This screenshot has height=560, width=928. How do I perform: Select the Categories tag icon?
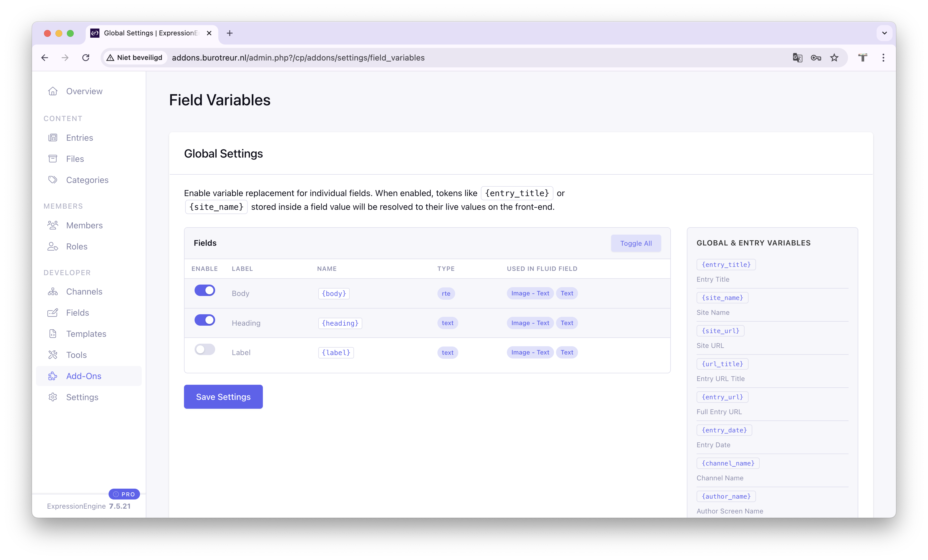53,180
